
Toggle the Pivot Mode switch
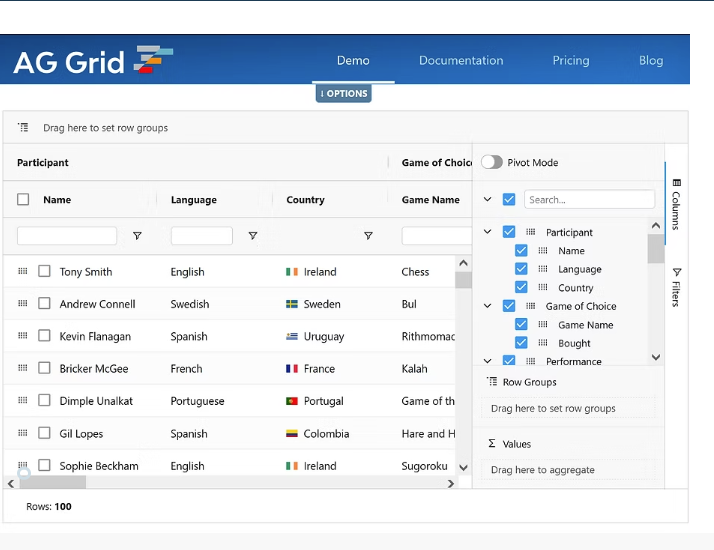[x=492, y=162]
